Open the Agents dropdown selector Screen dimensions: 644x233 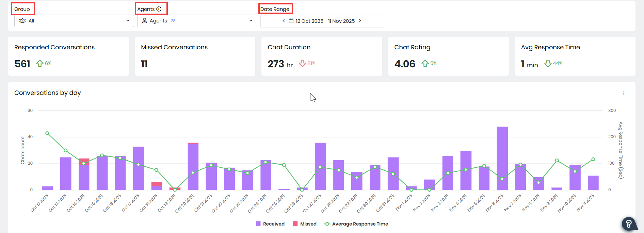pyautogui.click(x=197, y=21)
